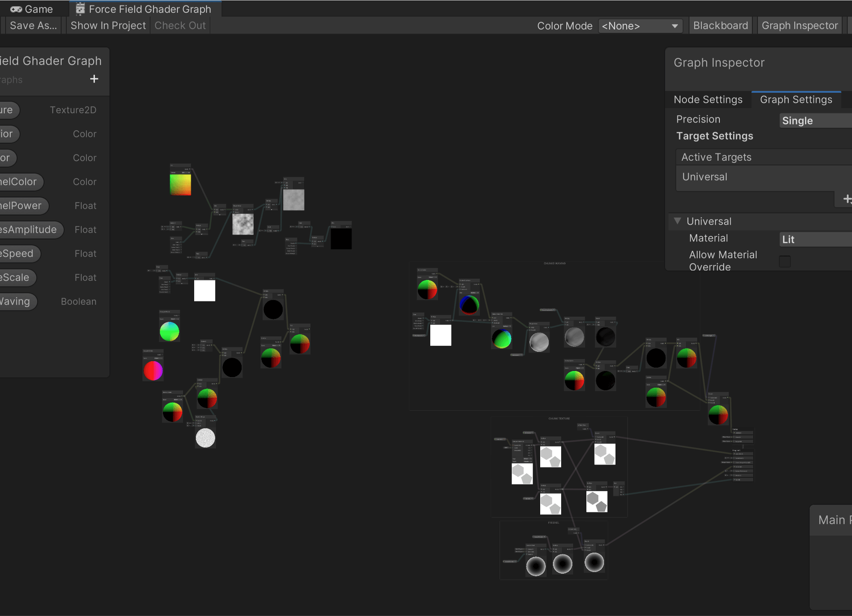Select the Vaving Boolean property

click(18, 301)
